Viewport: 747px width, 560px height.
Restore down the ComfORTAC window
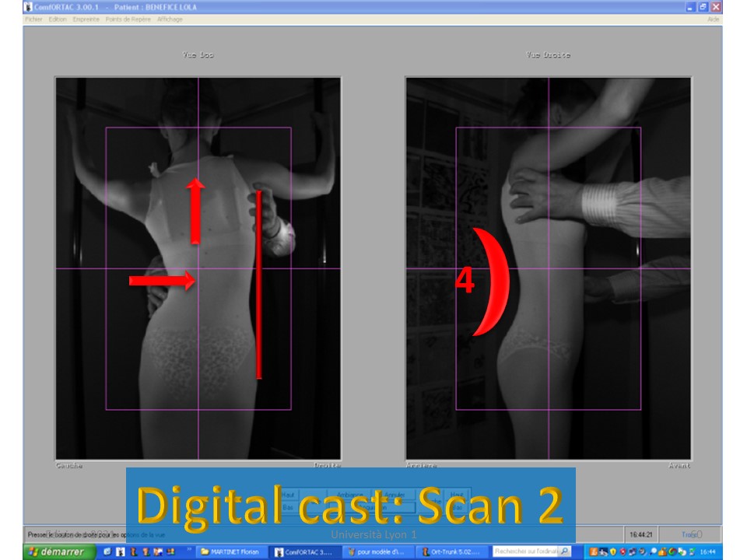703,7
